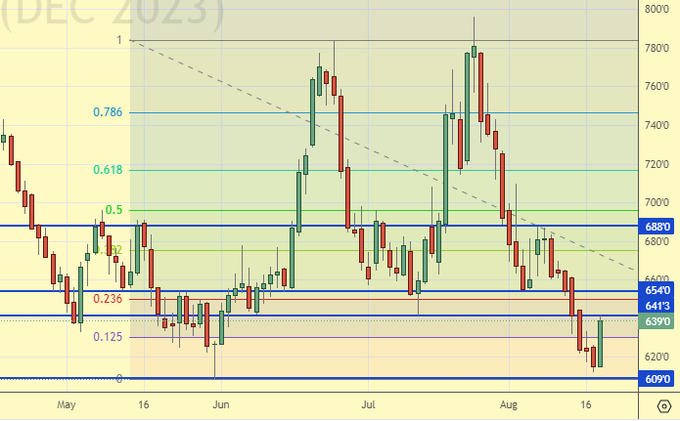Click the May label on time axis
Image resolution: width=680 pixels, height=421 pixels.
tap(66, 405)
